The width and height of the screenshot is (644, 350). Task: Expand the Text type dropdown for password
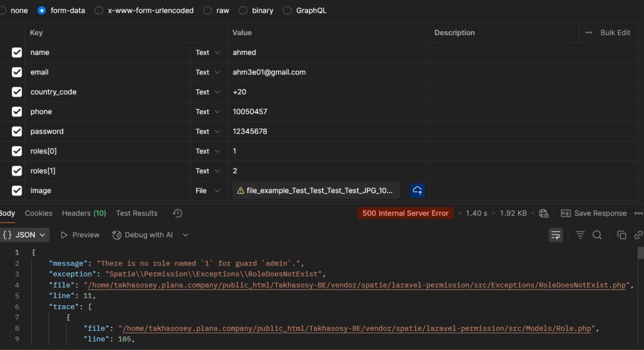[208, 131]
